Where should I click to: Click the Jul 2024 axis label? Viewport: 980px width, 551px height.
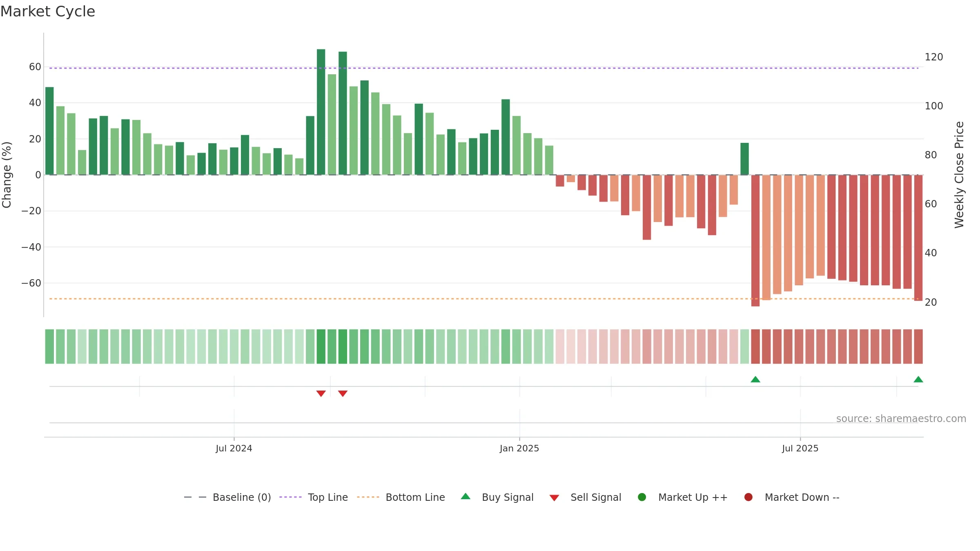234,448
